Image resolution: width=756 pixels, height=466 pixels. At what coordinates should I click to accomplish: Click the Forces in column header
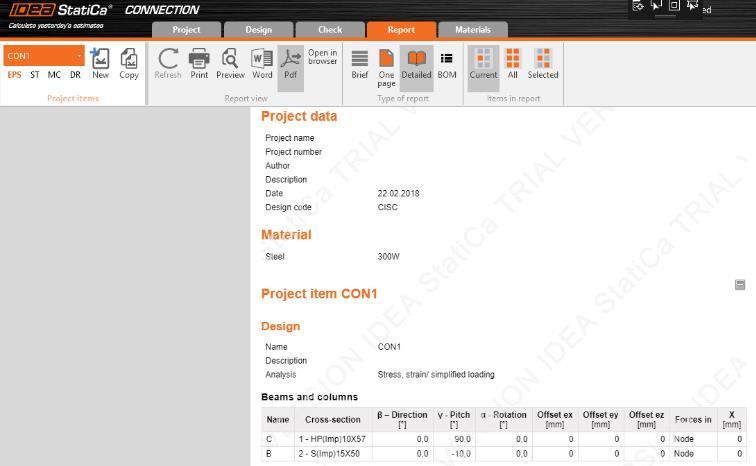pos(693,419)
